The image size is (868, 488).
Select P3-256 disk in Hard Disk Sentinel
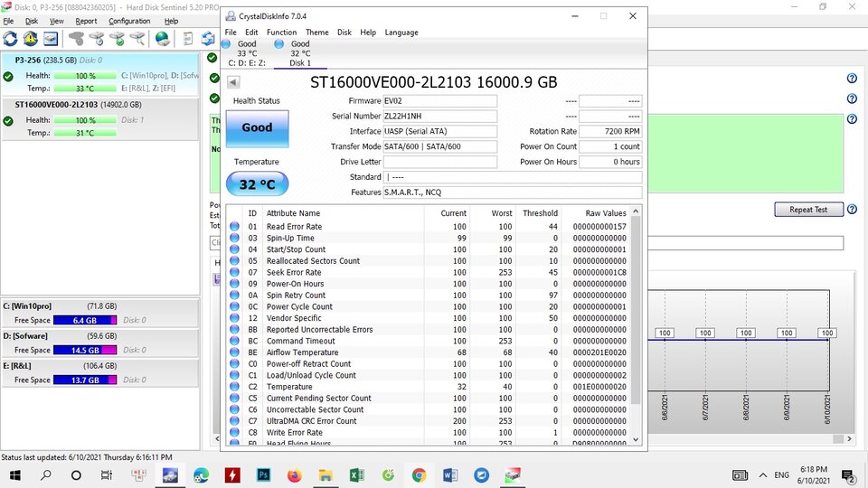100,74
